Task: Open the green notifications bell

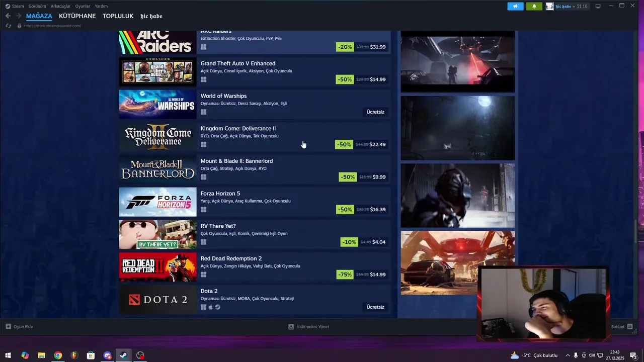Action: tap(534, 6)
